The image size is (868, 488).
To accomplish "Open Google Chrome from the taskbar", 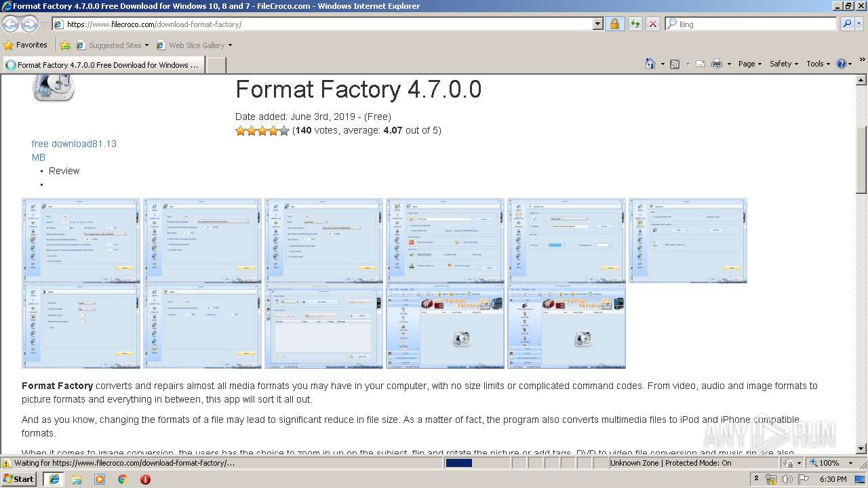I will [x=123, y=479].
